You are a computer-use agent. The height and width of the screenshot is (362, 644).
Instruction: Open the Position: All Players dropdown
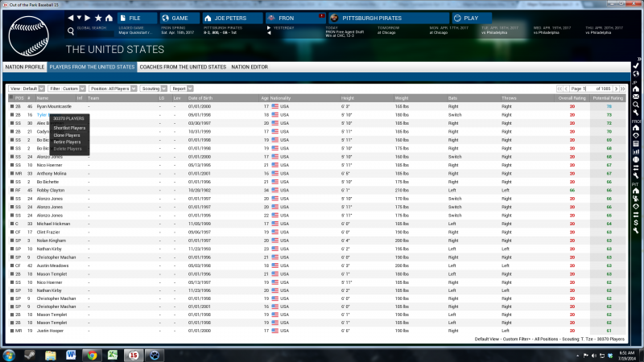(113, 88)
